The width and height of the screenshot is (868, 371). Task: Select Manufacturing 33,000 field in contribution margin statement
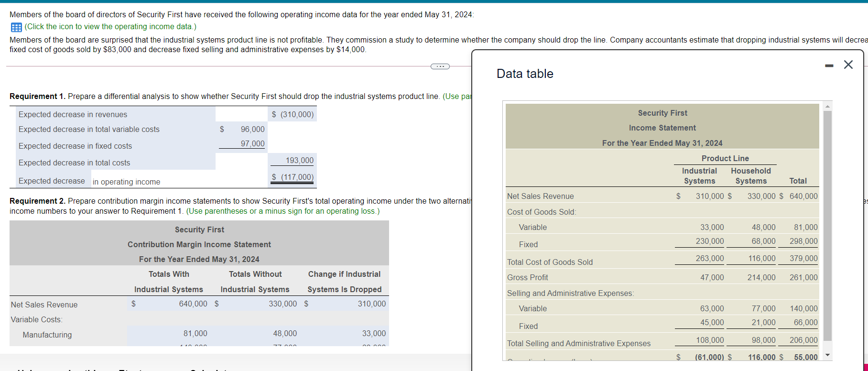[x=345, y=333]
